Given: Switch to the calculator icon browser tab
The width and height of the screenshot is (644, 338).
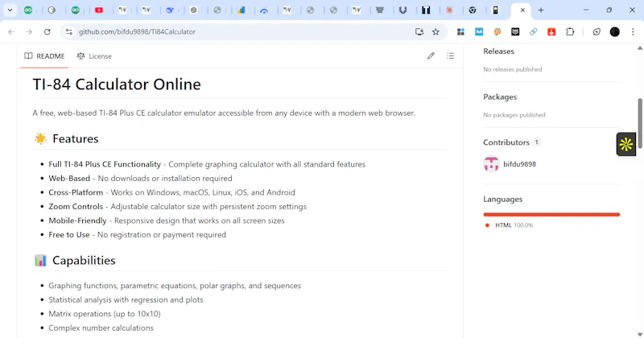Looking at the screenshot, I should [496, 10].
